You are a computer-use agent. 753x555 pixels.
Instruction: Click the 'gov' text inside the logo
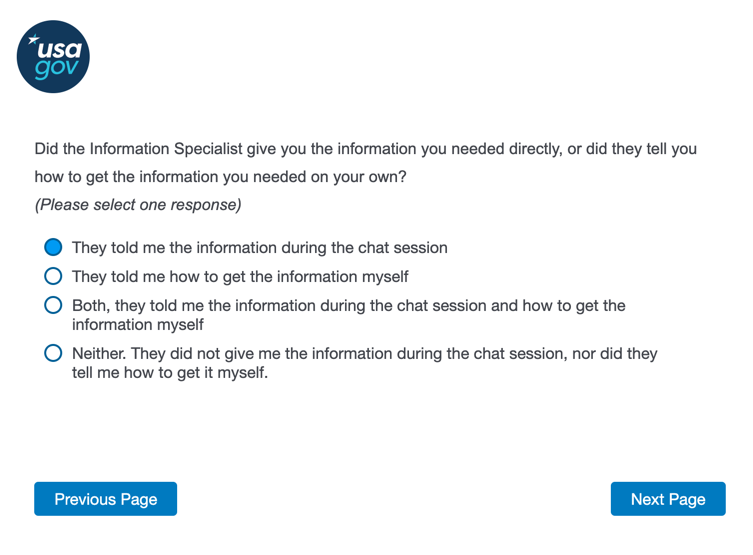pos(54,70)
